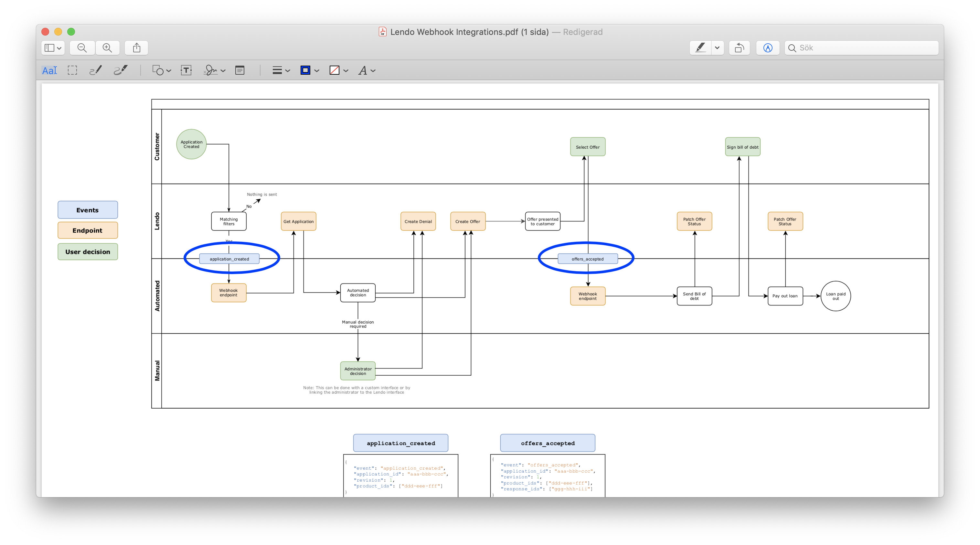Add a note annotation
The image size is (980, 545).
[240, 70]
